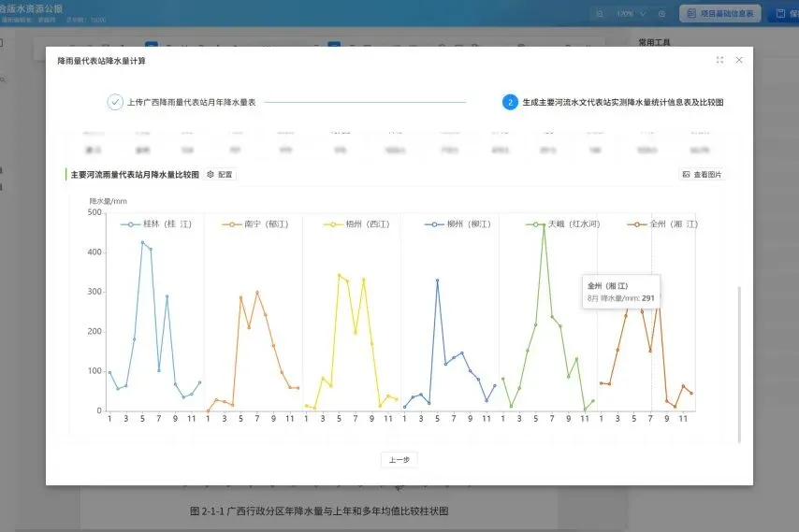Expand the dialog to fullscreen
Image resolution: width=799 pixels, height=532 pixels.
(719, 60)
